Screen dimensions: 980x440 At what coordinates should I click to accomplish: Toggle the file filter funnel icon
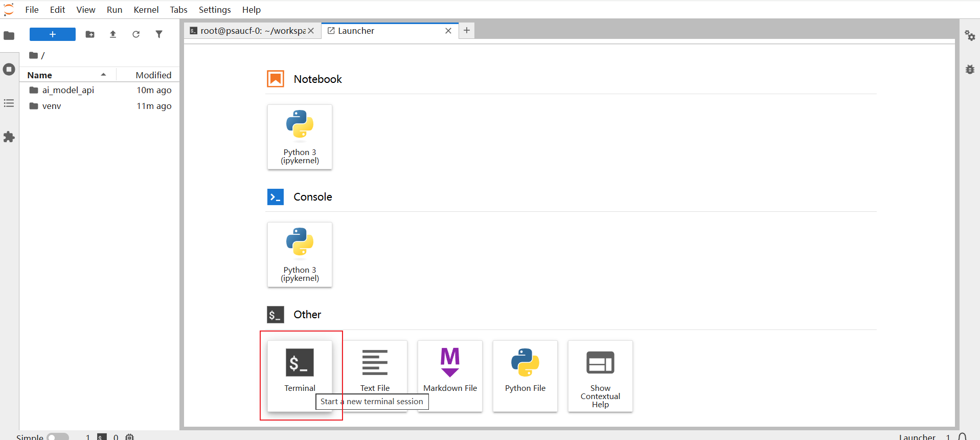pyautogui.click(x=159, y=34)
